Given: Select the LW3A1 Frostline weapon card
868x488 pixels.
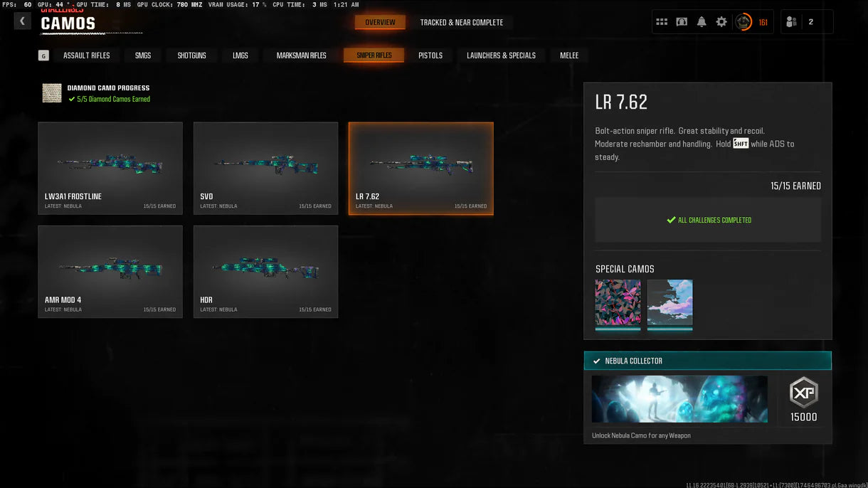Looking at the screenshot, I should coord(110,168).
